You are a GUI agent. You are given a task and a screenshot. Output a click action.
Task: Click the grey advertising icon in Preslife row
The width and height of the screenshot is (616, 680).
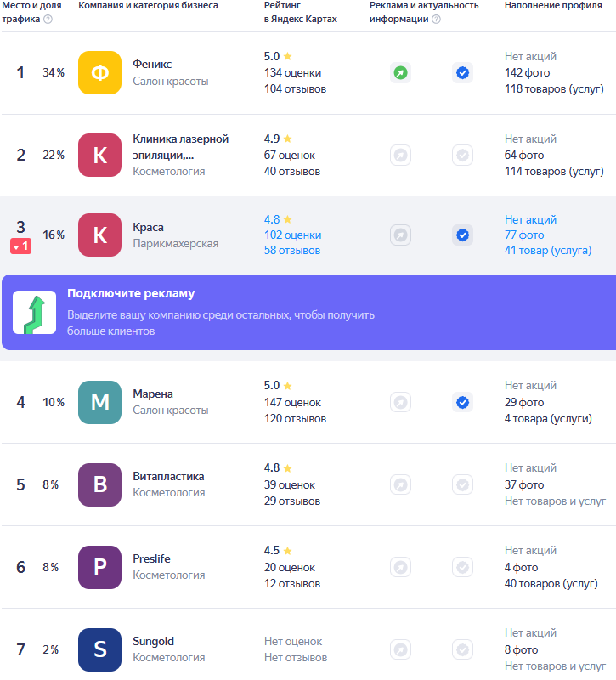coord(400,567)
